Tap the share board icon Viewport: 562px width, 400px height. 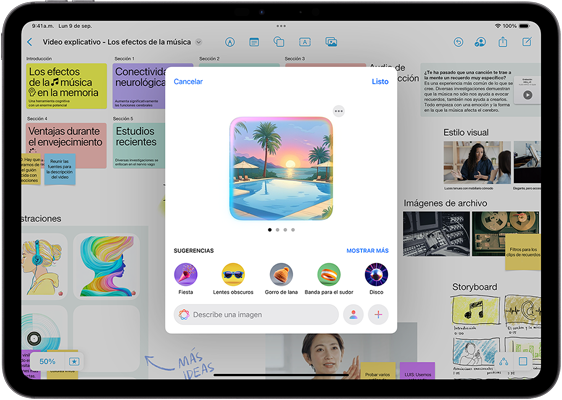(x=503, y=42)
